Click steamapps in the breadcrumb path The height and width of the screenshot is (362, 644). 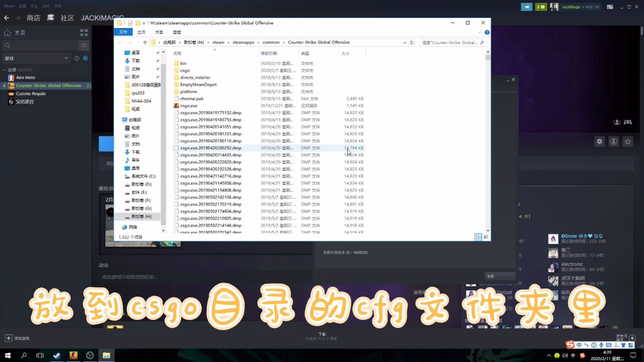[x=243, y=43]
